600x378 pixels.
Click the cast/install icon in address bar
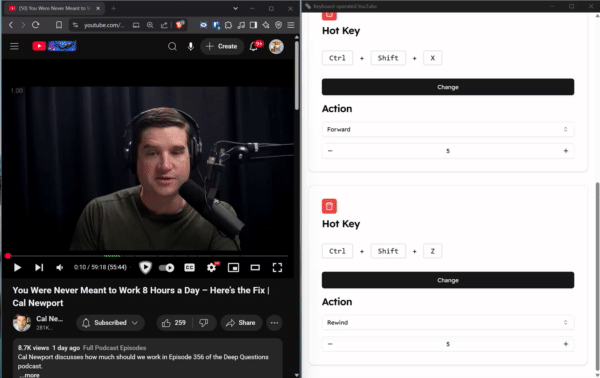click(x=136, y=25)
